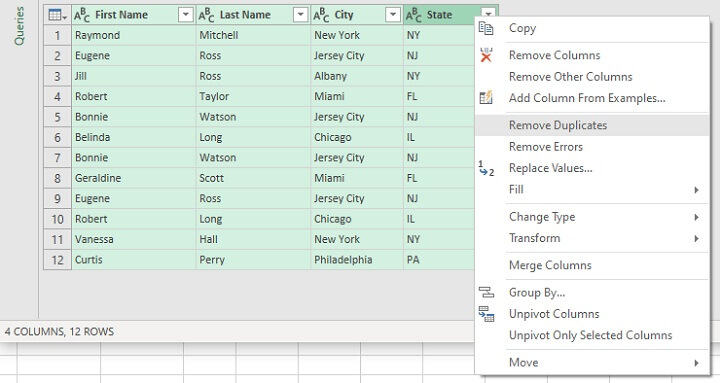Click the cell containing Belinda
The height and width of the screenshot is (383, 720).
[x=134, y=137]
